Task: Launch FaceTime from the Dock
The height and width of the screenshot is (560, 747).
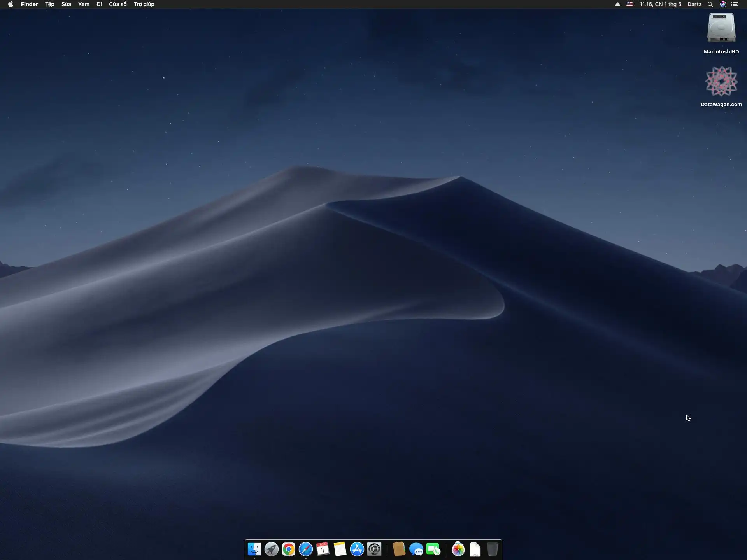Action: (433, 549)
